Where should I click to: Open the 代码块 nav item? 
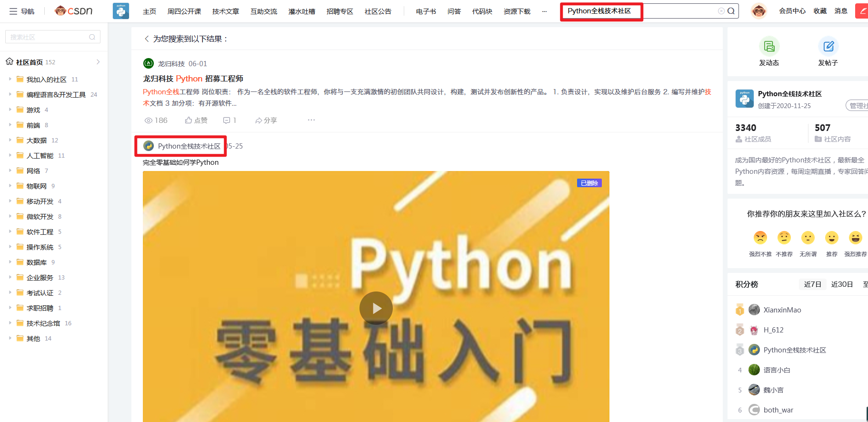[x=482, y=11]
